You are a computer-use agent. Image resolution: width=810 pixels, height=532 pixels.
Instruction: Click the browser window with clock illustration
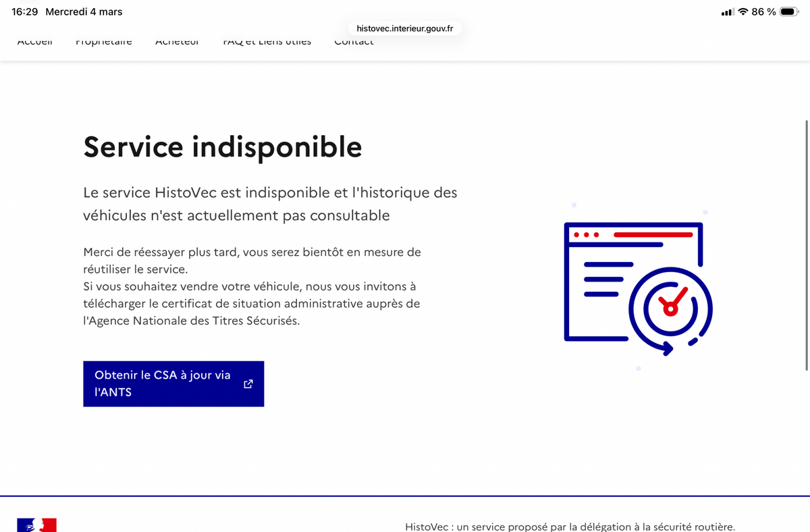pyautogui.click(x=638, y=289)
